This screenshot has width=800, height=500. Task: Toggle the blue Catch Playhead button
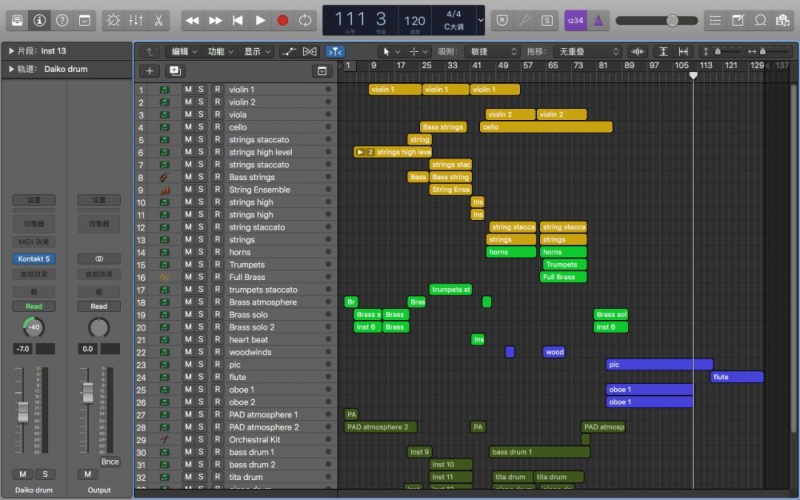click(335, 52)
